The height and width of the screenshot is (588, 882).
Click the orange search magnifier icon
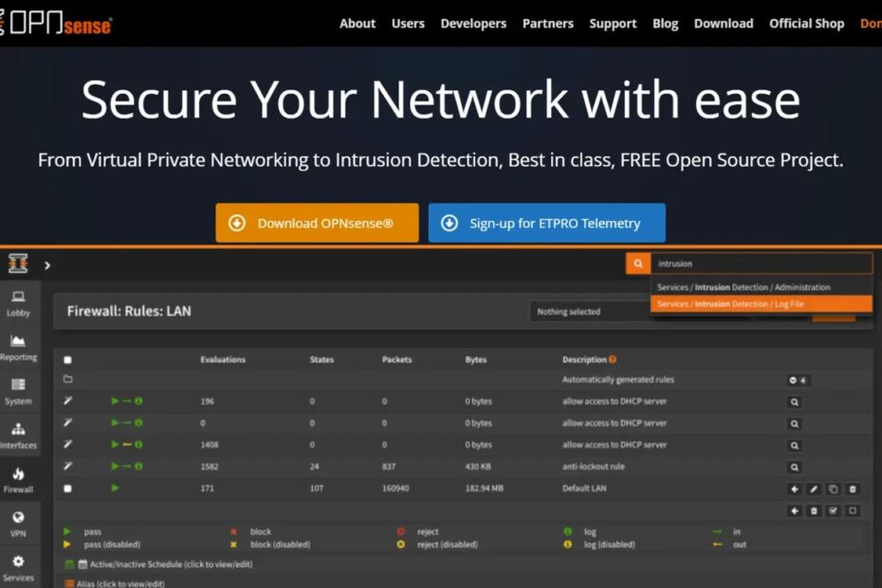(x=638, y=264)
